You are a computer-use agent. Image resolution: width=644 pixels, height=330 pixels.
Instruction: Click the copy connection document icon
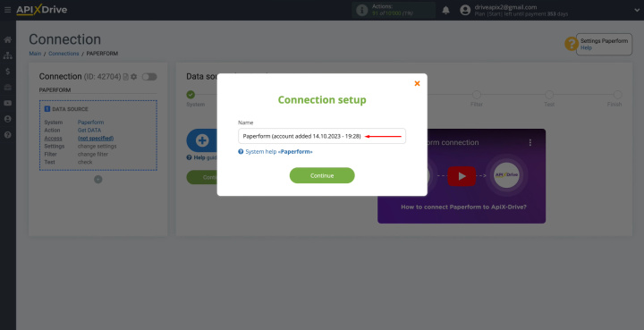126,77
